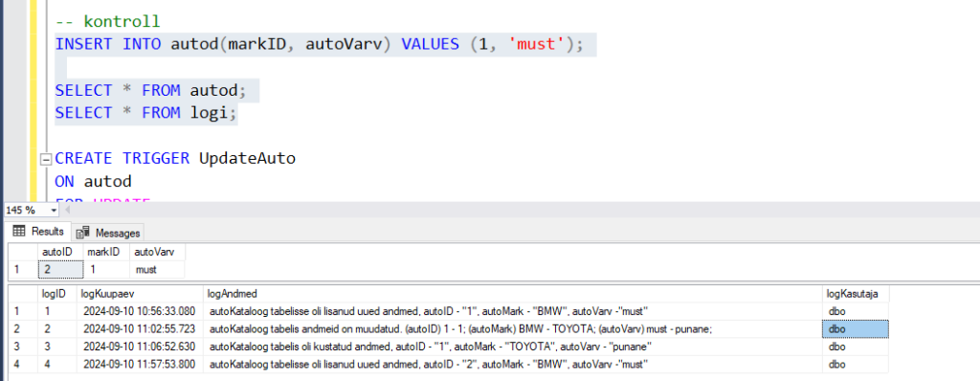The height and width of the screenshot is (381, 980).
Task: Click the logAndmed column header
Action: (513, 294)
